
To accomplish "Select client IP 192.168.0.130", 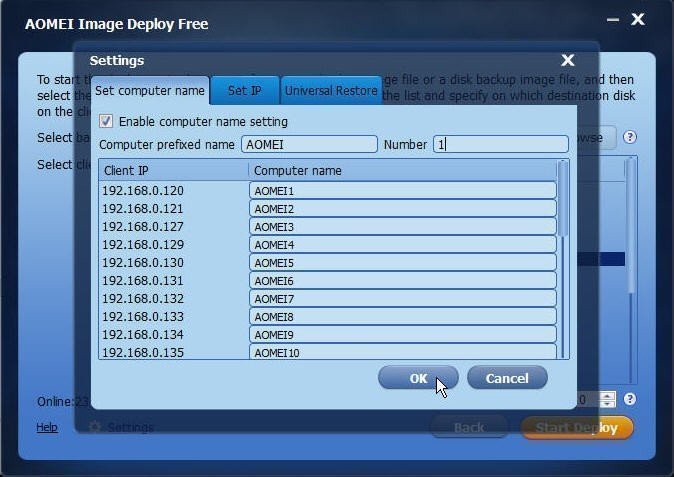I will [143, 263].
